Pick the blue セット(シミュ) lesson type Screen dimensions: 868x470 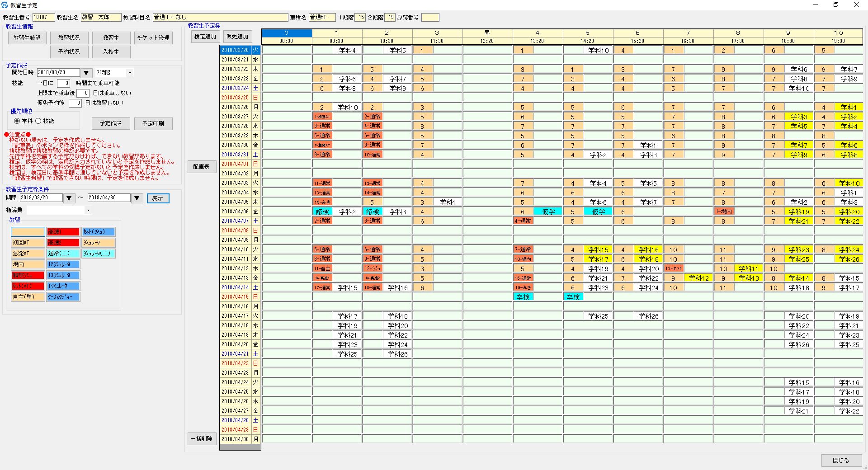tap(99, 232)
